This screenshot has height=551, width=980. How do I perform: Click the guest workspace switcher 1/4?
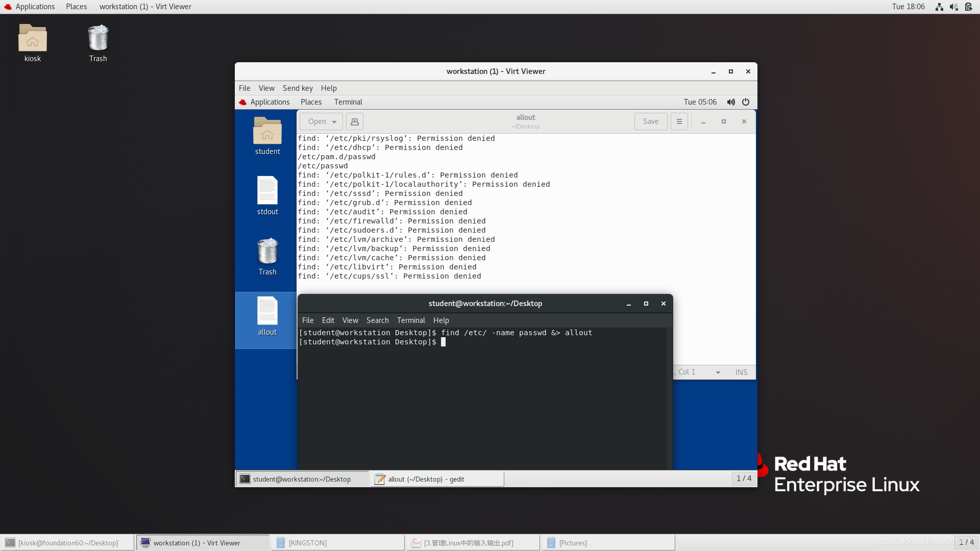point(744,479)
